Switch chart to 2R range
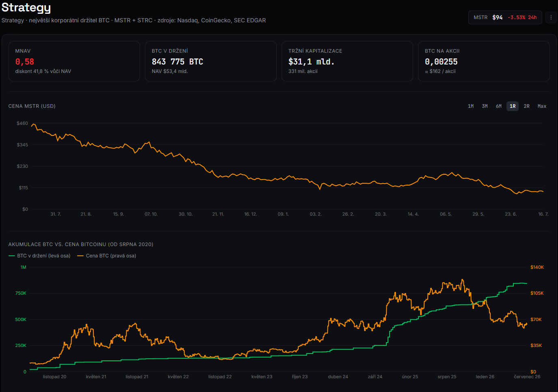Image resolution: width=558 pixels, height=392 pixels. (x=526, y=106)
